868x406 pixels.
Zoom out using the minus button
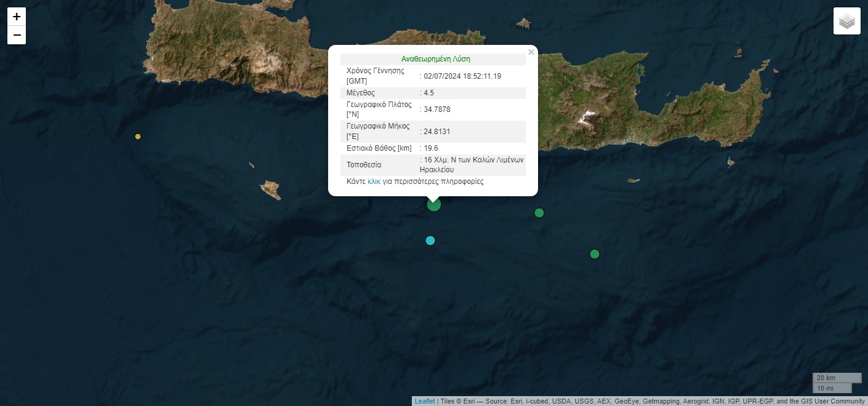pos(17,35)
